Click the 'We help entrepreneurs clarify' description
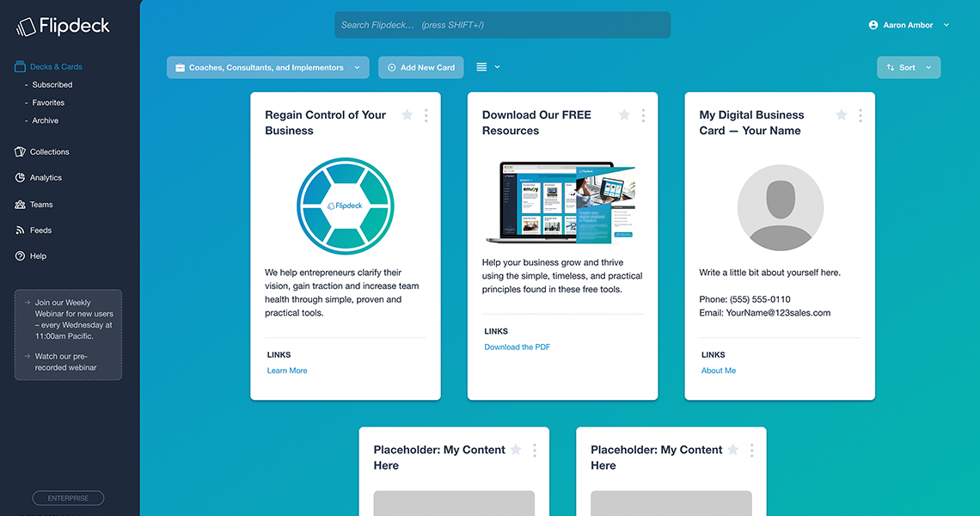Screen dimensions: 980x516 pos(342,292)
